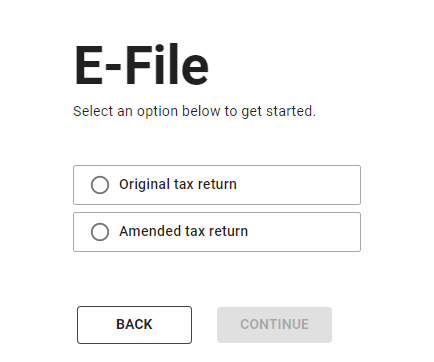Choose the Original tax return option card
This screenshot has height=362, width=434.
click(x=217, y=185)
